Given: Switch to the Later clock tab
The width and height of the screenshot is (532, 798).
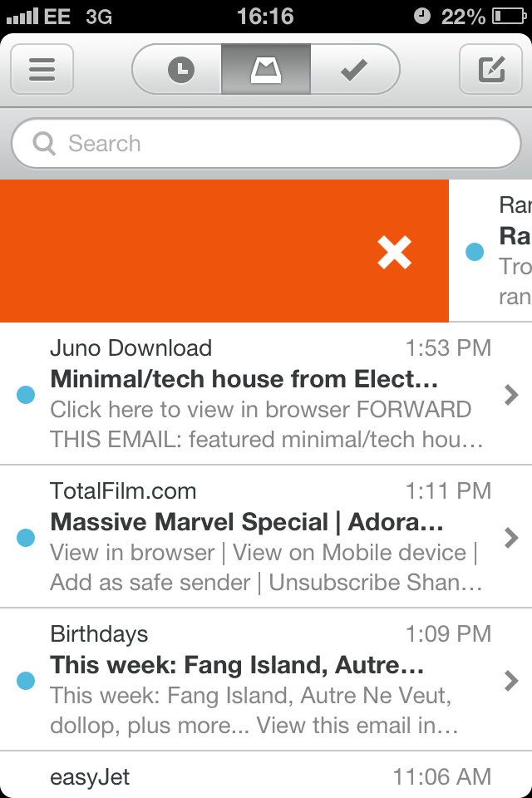Looking at the screenshot, I should pyautogui.click(x=180, y=70).
